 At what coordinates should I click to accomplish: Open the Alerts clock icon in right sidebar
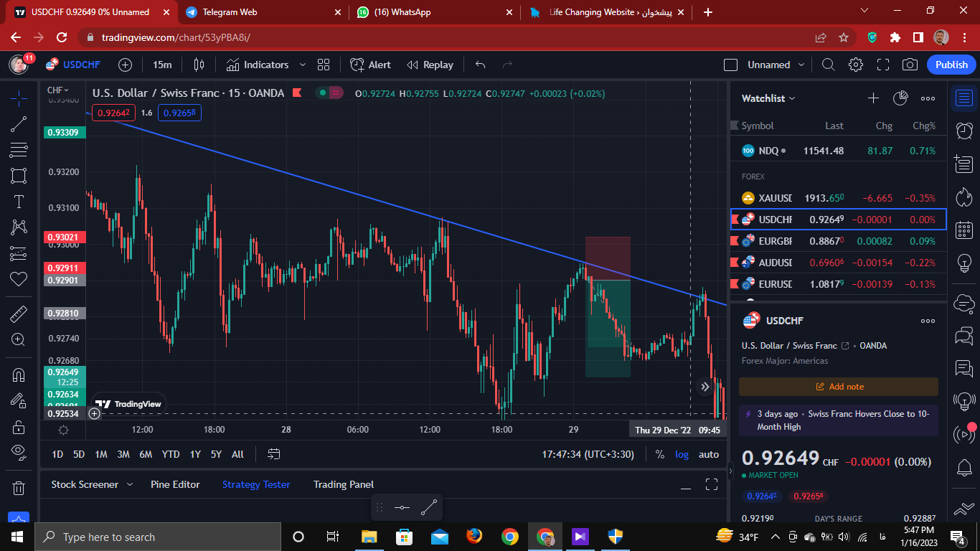pyautogui.click(x=964, y=131)
